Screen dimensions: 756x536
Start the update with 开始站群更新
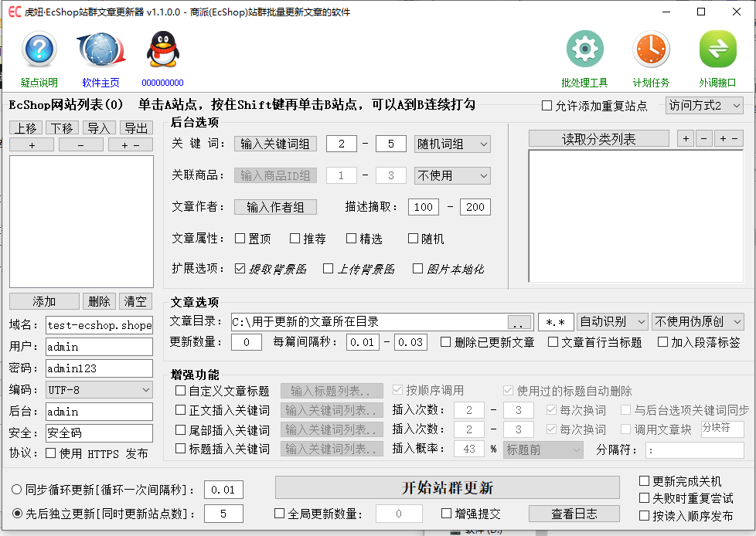click(448, 487)
